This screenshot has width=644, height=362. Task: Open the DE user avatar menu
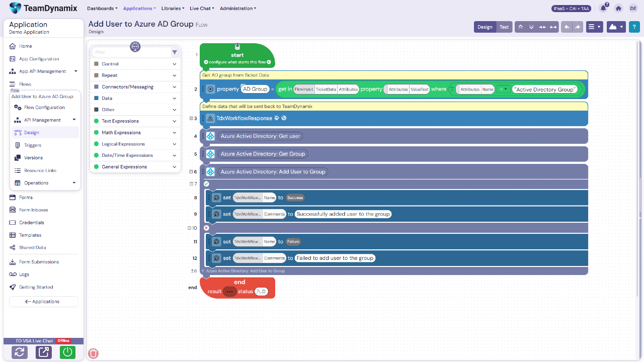633,8
